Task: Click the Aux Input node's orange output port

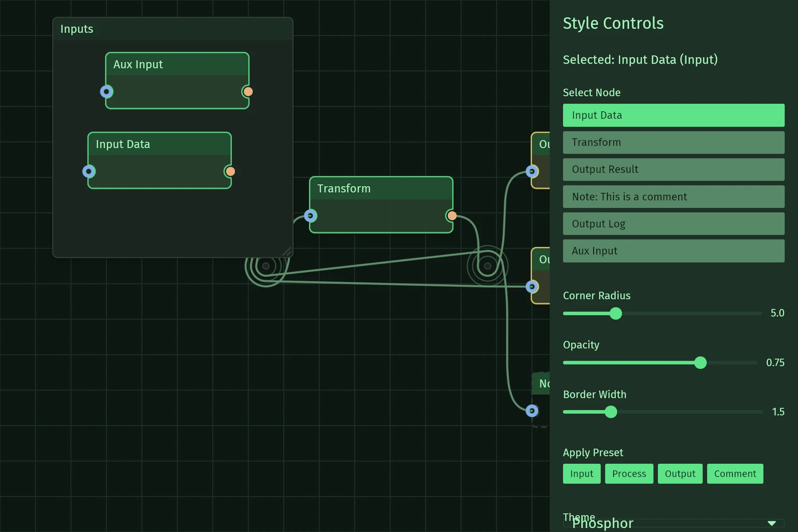Action: 248,92
